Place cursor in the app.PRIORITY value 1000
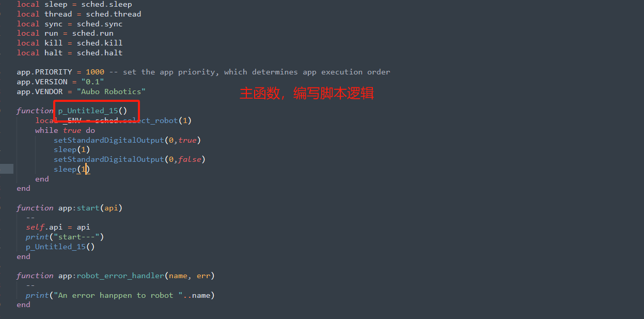The width and height of the screenshot is (644, 319). (95, 72)
